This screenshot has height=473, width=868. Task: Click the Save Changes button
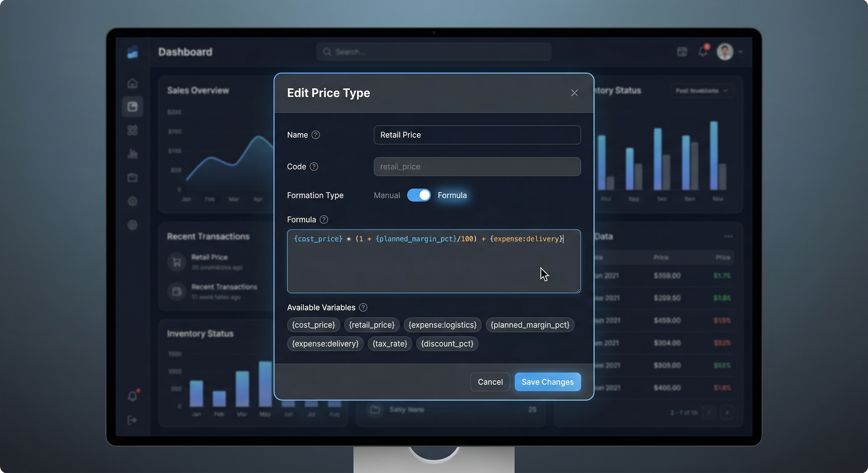pos(547,382)
